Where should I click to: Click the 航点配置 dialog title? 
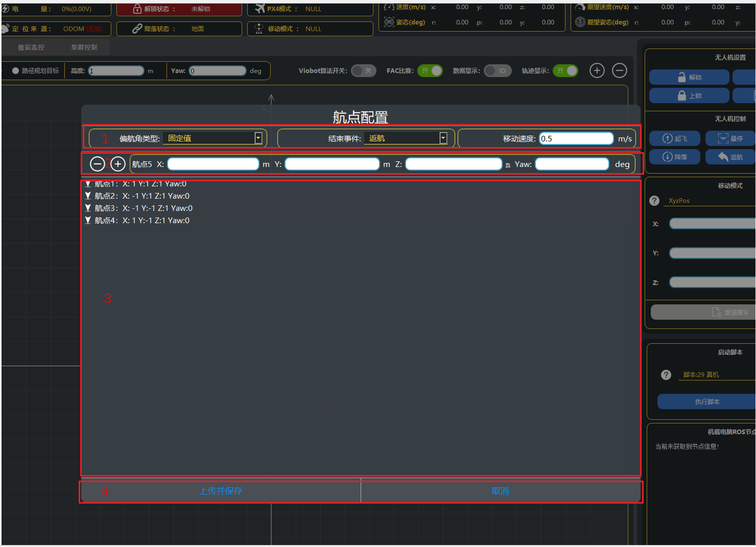pyautogui.click(x=360, y=117)
